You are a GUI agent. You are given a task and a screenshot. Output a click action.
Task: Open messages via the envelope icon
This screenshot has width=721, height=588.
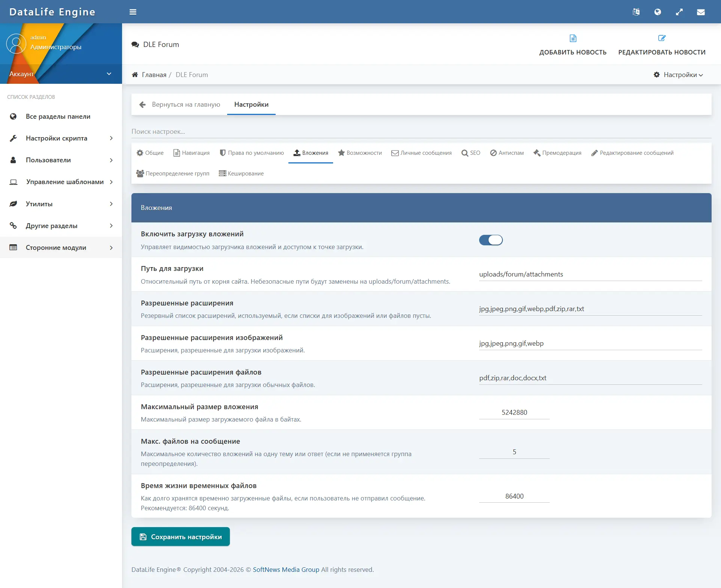pyautogui.click(x=701, y=12)
